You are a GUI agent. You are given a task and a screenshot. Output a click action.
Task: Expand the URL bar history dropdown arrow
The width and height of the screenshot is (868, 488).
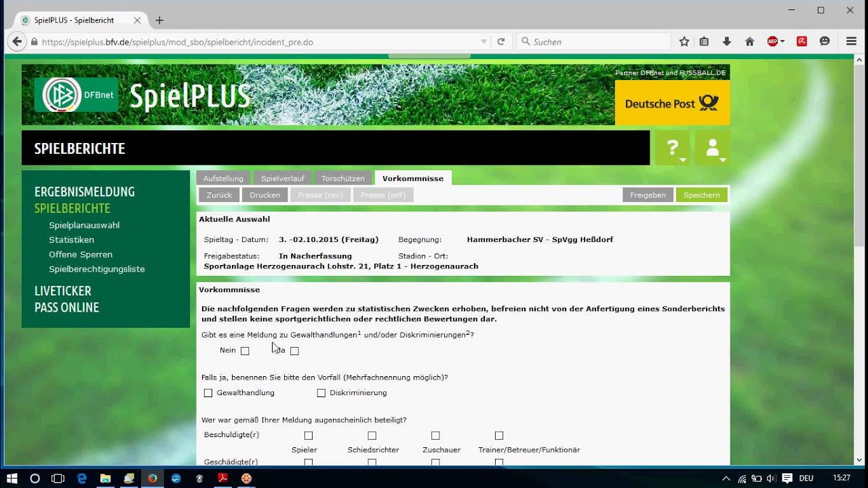[484, 41]
